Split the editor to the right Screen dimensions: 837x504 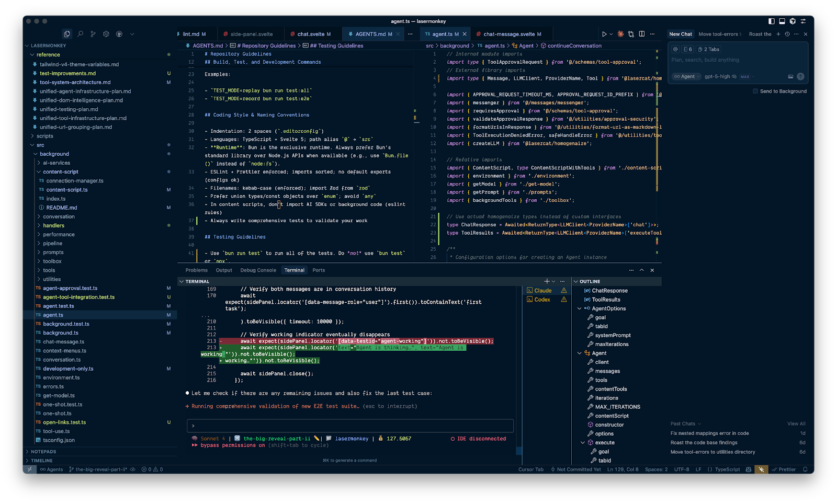[x=642, y=34]
